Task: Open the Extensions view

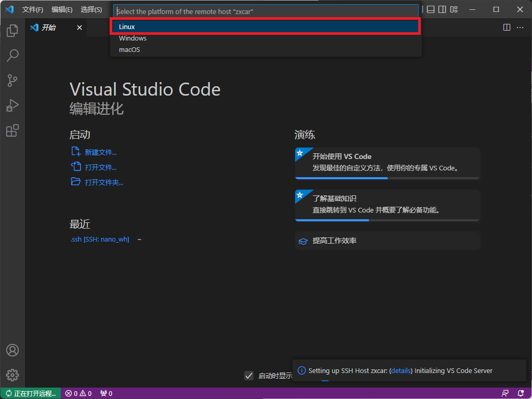Action: pos(12,130)
